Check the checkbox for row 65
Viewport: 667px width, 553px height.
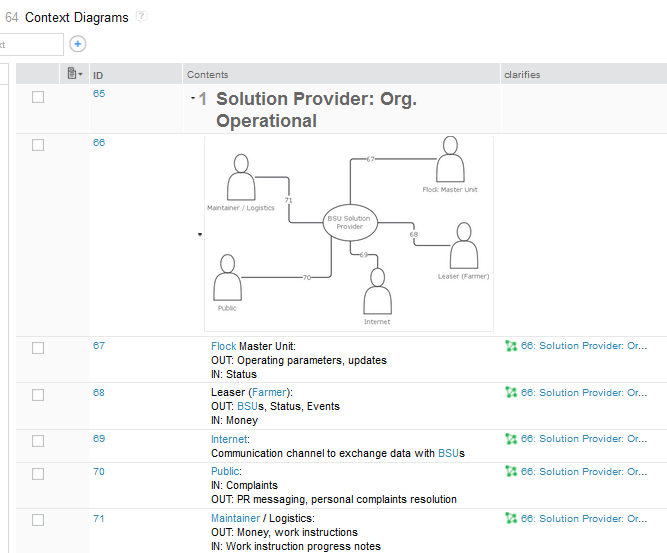(x=38, y=97)
